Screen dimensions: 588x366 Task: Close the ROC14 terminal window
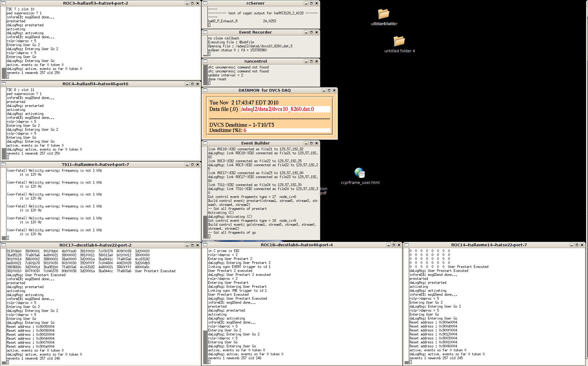pos(582,245)
